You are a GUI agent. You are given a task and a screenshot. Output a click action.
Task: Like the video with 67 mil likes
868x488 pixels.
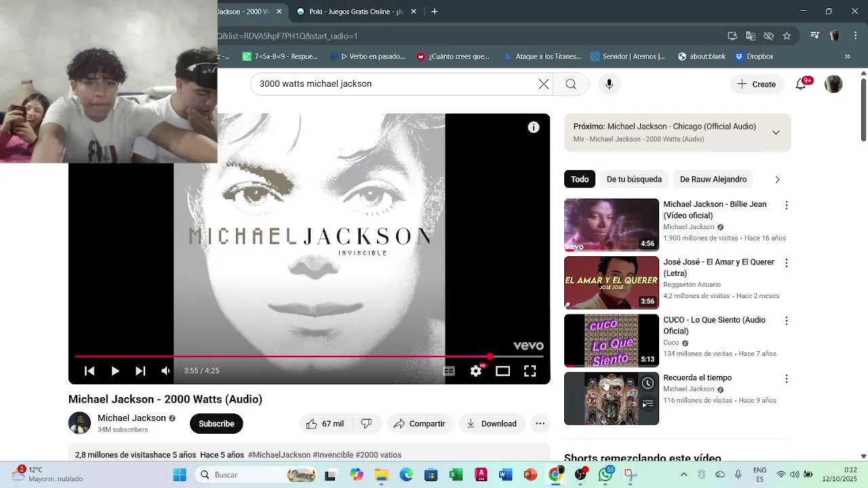click(x=325, y=424)
